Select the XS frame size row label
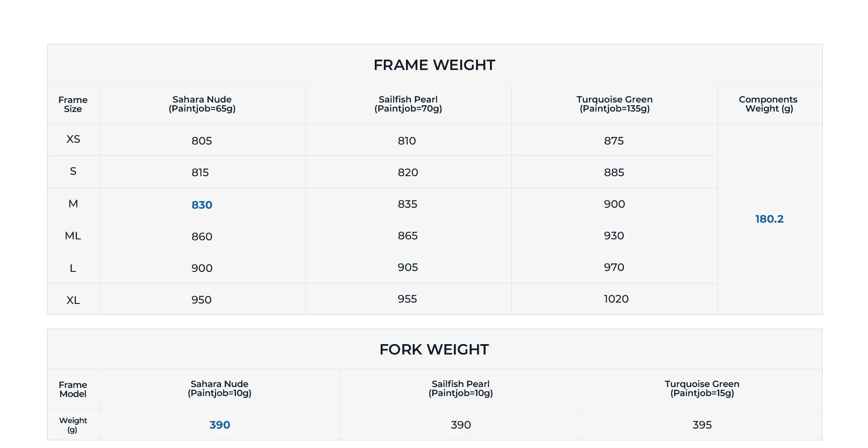The width and height of the screenshot is (868, 448). 73,139
